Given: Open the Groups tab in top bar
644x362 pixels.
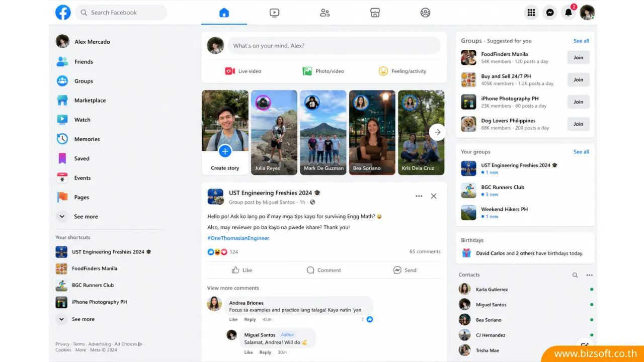Looking at the screenshot, I should (x=425, y=13).
